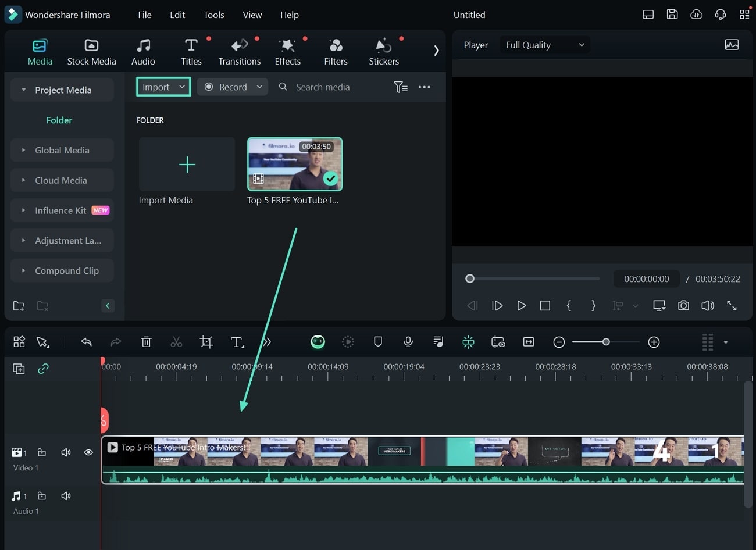
Task: Open the more options ellipsis menu
Action: click(x=425, y=87)
